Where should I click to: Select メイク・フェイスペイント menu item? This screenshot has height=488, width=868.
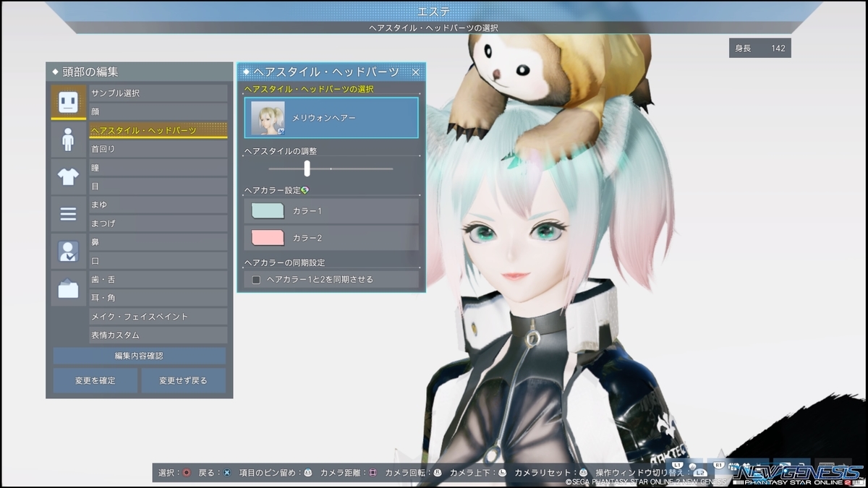158,317
